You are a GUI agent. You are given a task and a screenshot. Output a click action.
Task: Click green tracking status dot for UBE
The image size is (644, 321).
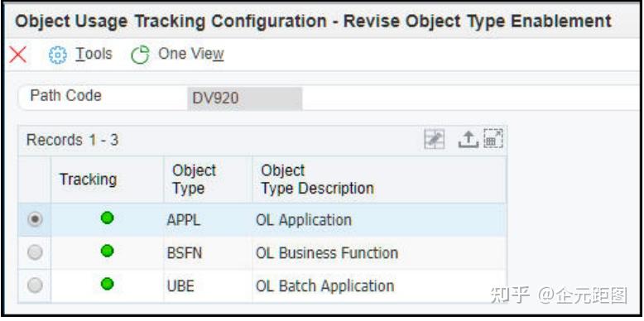pos(108,284)
